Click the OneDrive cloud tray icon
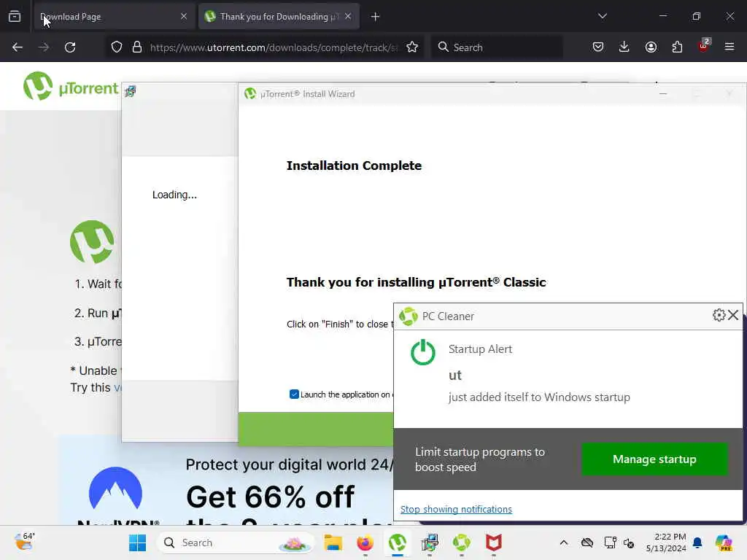The width and height of the screenshot is (747, 560). point(587,542)
